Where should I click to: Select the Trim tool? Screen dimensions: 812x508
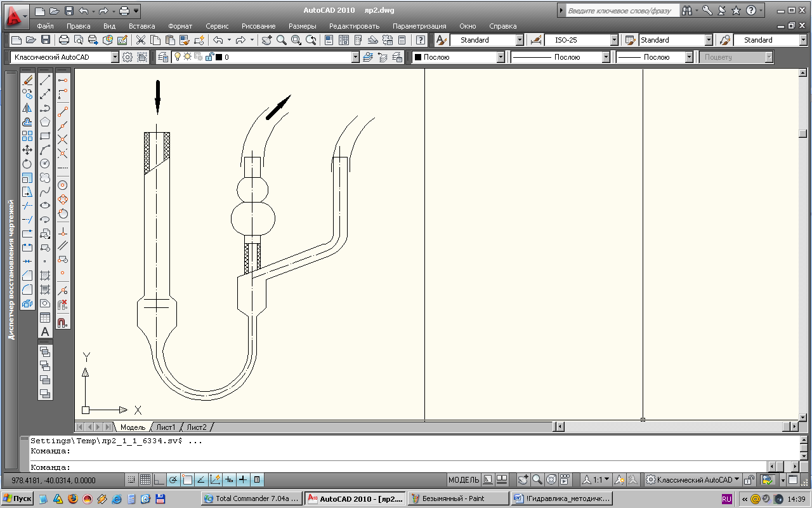27,206
